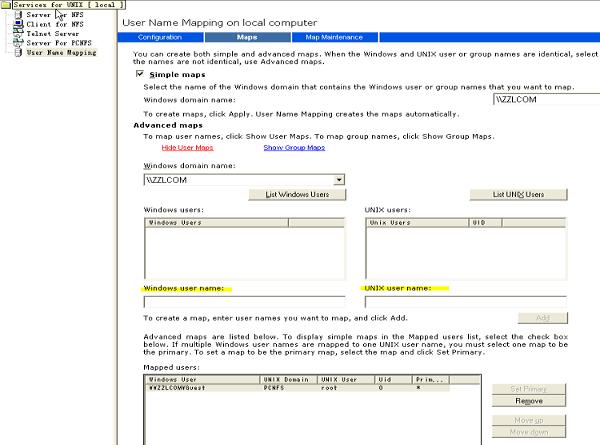Viewport: 600px width, 445px height.
Task: Click the UNIX user name input field
Action: [466, 302]
